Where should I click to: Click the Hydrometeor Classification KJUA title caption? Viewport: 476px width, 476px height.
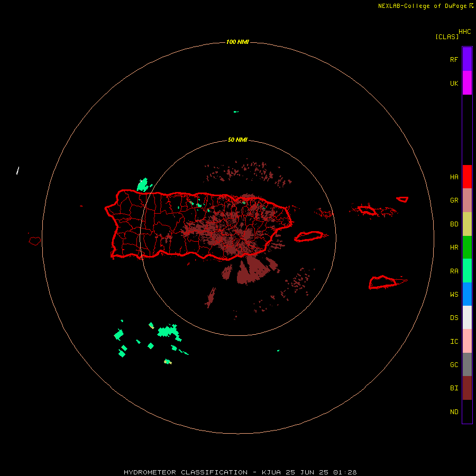click(240, 472)
